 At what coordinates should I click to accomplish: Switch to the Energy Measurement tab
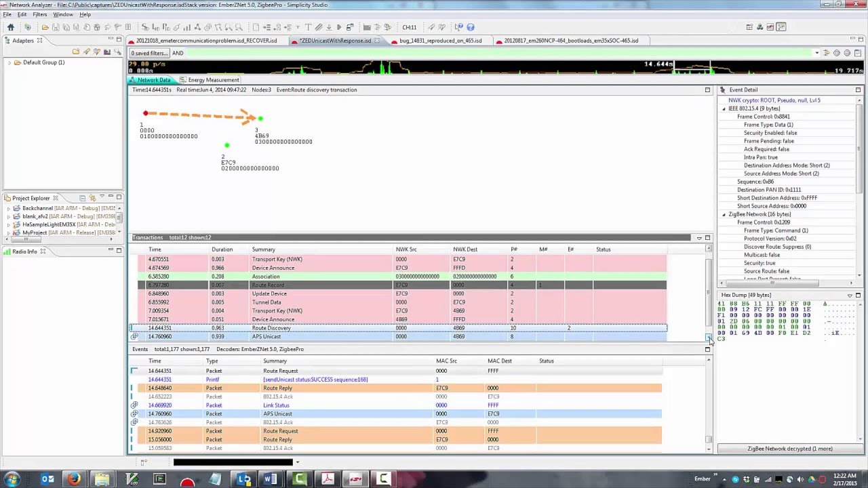tap(210, 80)
